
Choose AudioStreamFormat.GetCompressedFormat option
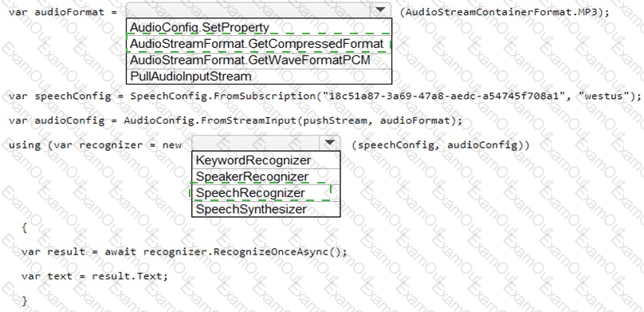point(259,44)
